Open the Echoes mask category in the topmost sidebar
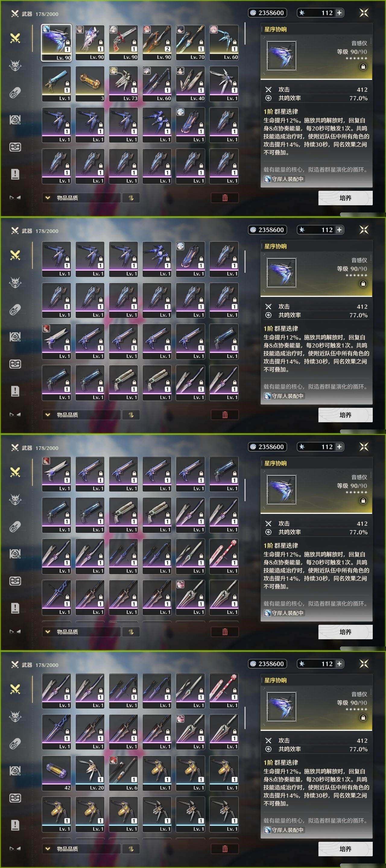386x868 pixels. 15,65
